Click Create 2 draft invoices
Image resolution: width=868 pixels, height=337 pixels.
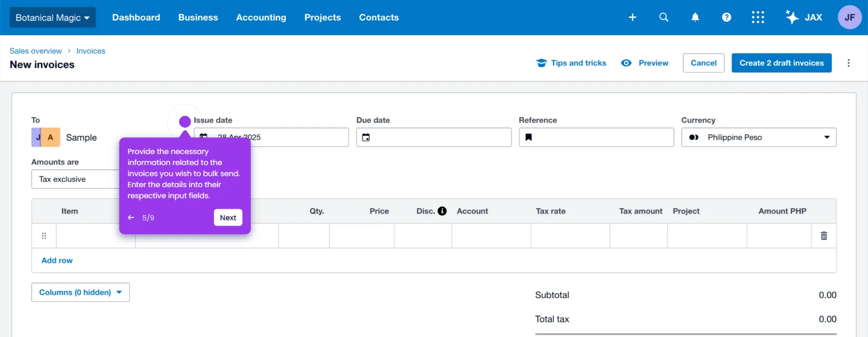[782, 63]
